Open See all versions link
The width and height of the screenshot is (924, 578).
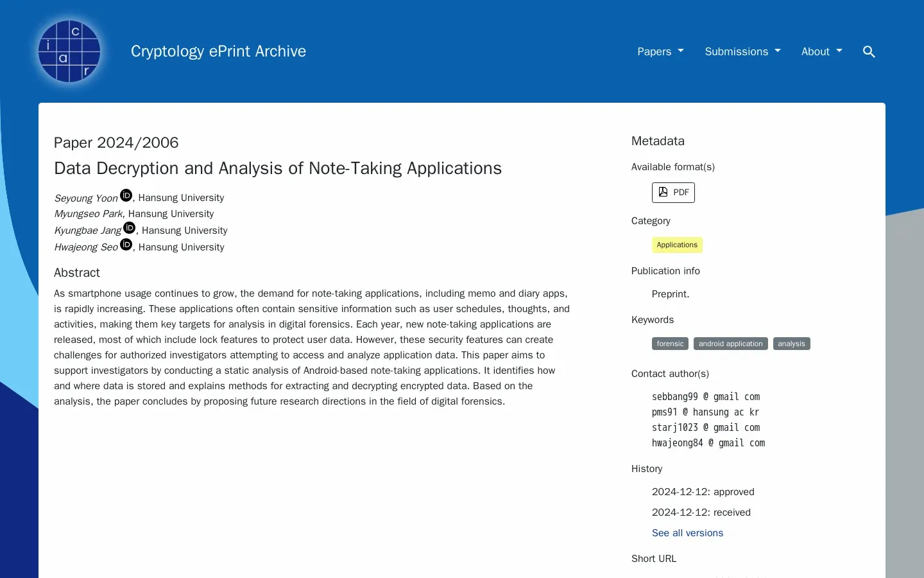pyautogui.click(x=687, y=533)
